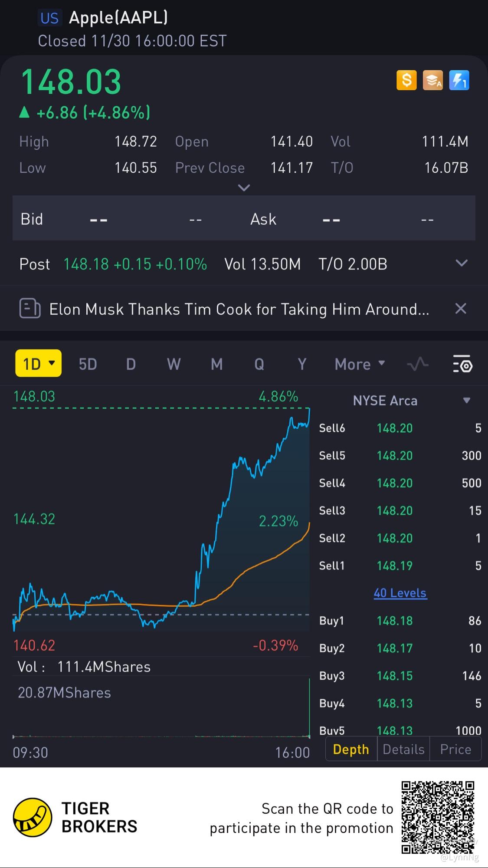The image size is (488, 868).
Task: Tap the Sell4 row with quantity 500
Action: point(400,483)
